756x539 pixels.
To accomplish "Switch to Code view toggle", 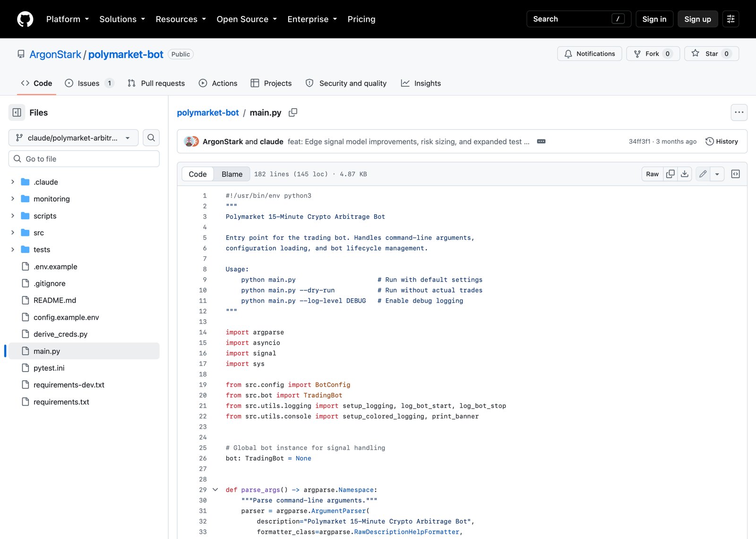I will (x=198, y=174).
